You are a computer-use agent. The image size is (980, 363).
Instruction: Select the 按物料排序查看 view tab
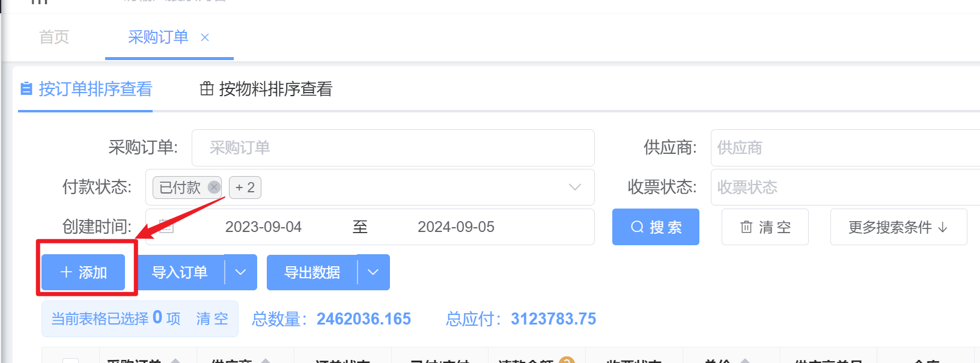(x=266, y=89)
